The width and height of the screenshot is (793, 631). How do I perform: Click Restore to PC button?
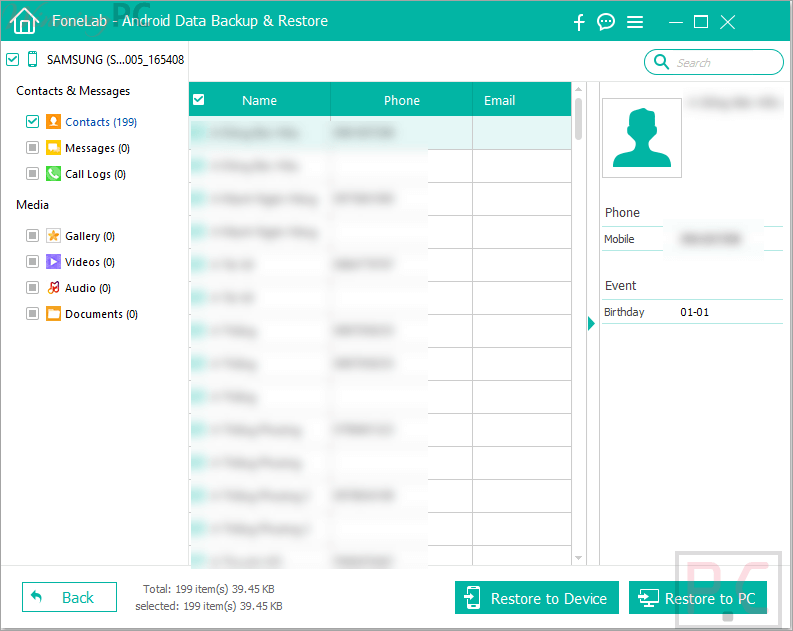698,598
